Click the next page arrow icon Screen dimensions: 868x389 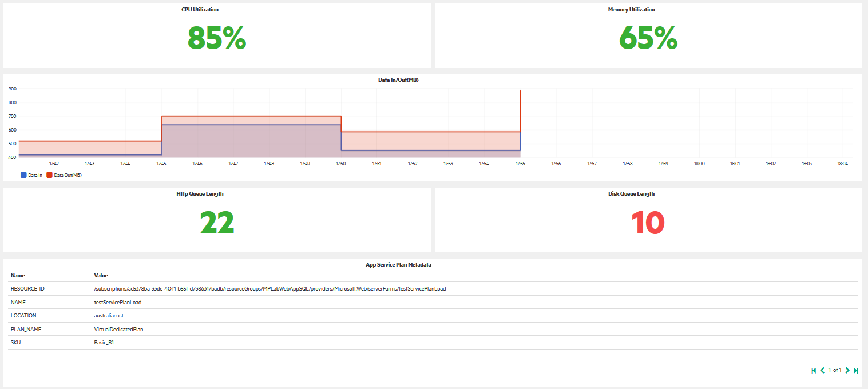(846, 370)
